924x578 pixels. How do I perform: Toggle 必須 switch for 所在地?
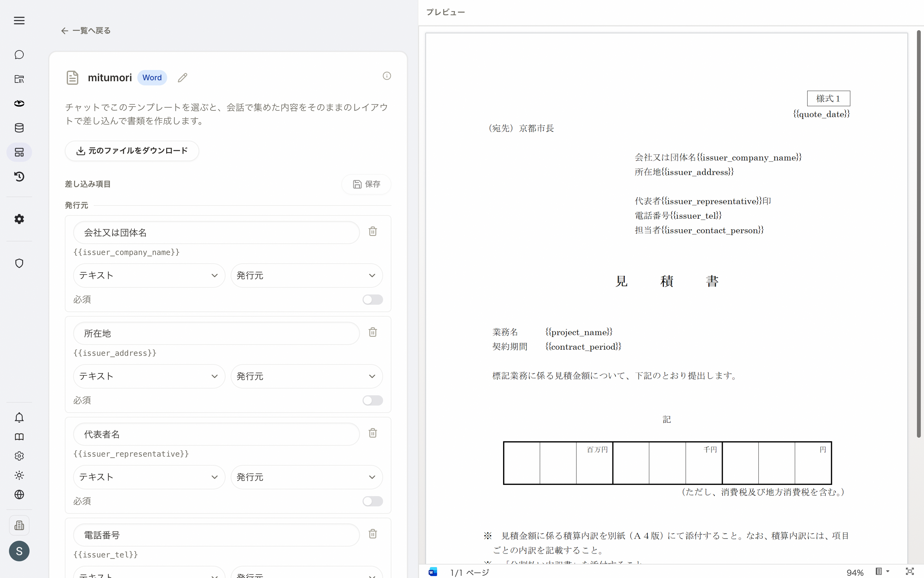coord(373,400)
